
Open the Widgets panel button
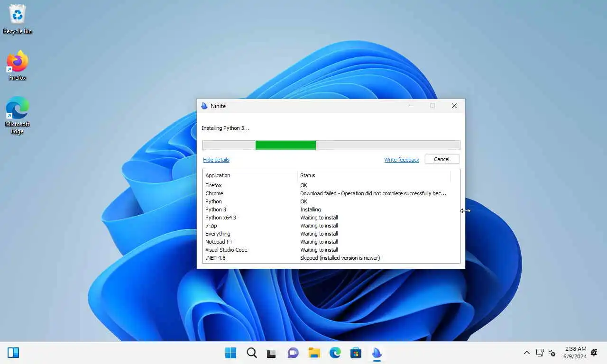coord(13,353)
